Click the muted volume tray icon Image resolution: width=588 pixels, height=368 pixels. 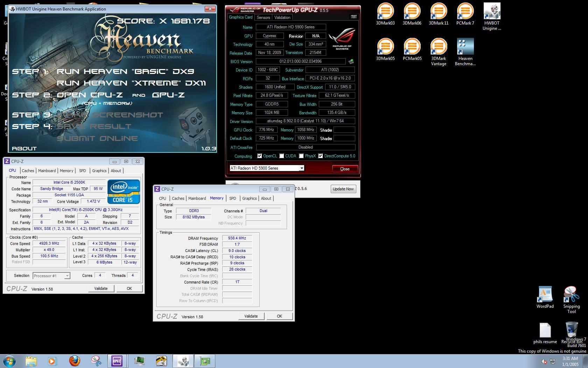click(544, 361)
